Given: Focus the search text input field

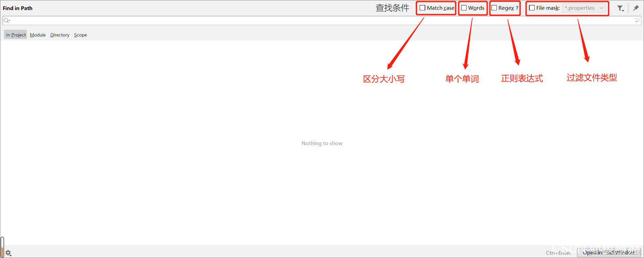Looking at the screenshot, I should [322, 20].
